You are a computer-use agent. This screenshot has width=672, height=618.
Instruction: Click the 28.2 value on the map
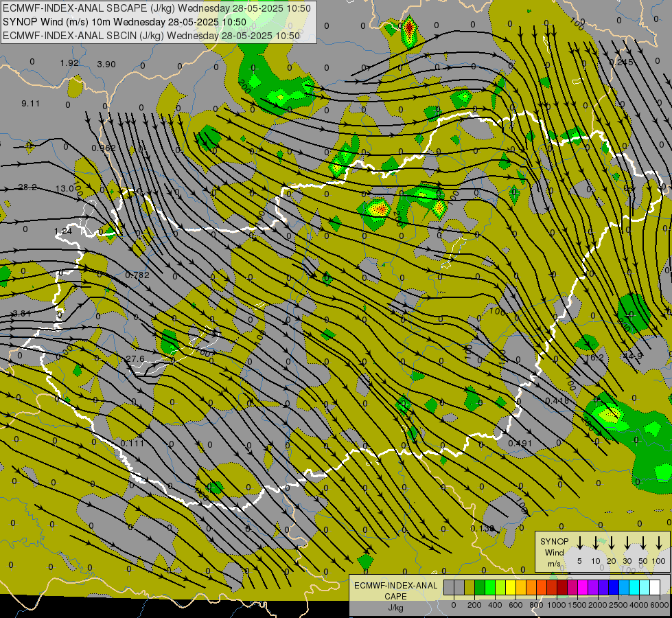coord(27,187)
